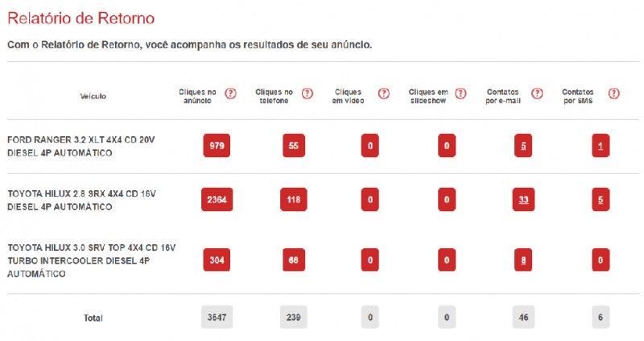Select the 55 phone clicks badge
The height and width of the screenshot is (341, 644).
[294, 146]
